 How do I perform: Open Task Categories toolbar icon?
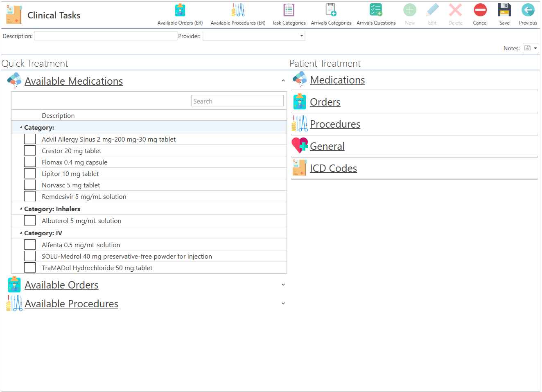tap(289, 10)
